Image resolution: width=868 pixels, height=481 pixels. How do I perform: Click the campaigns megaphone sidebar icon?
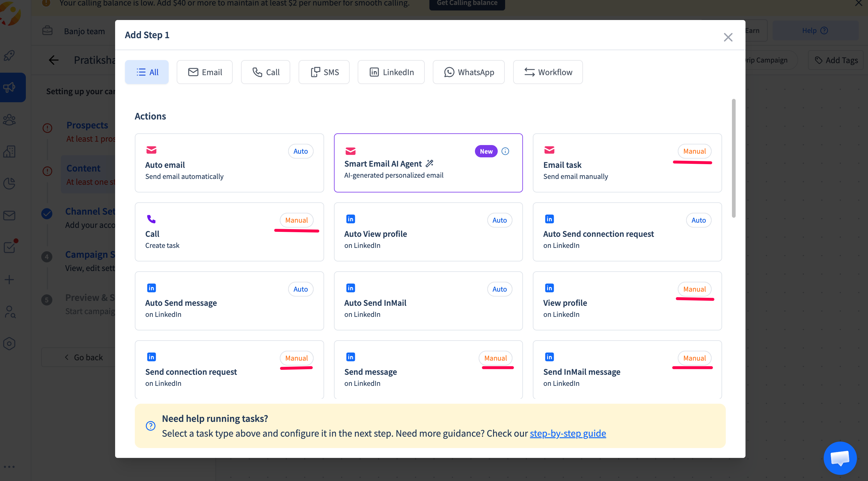tap(10, 87)
